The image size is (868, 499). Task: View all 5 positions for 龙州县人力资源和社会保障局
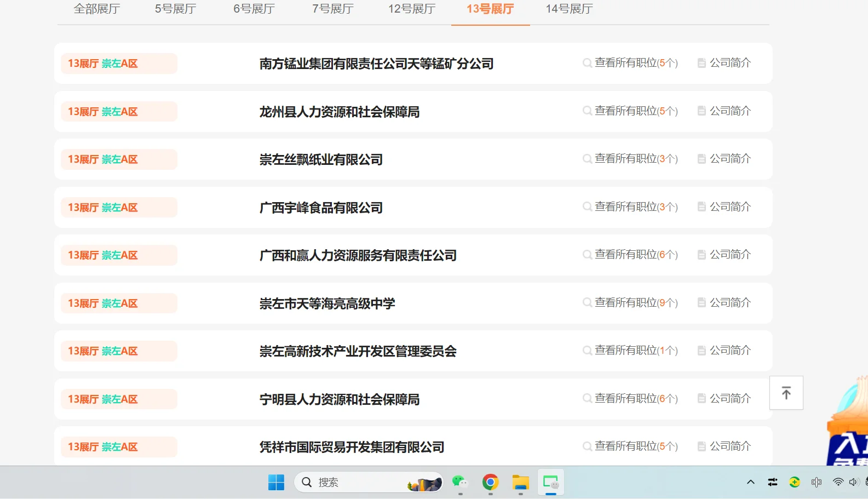tap(636, 111)
